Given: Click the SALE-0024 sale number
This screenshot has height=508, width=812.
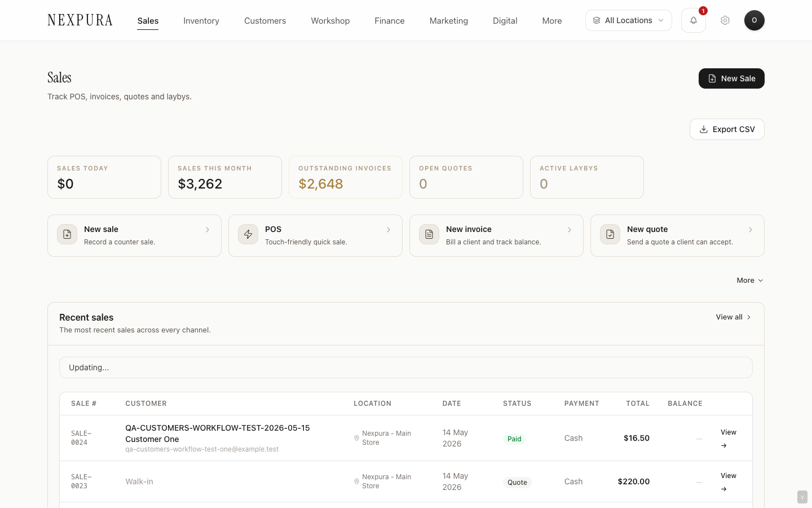Looking at the screenshot, I should [81, 438].
